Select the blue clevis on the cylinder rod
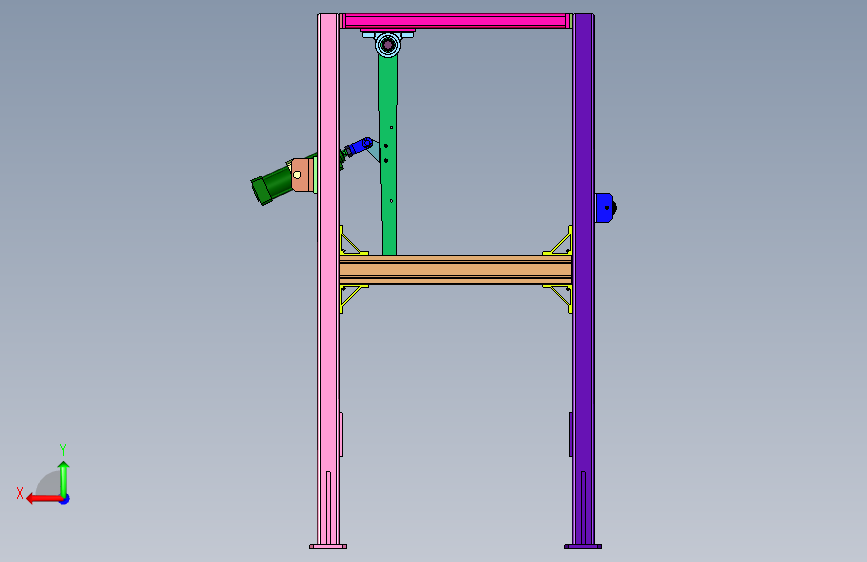This screenshot has height=562, width=867. coord(361,146)
